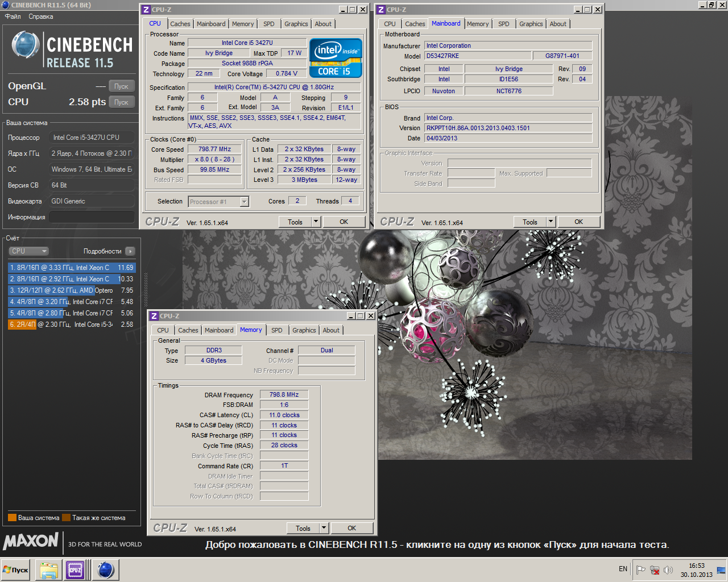Screen dimensions: 728x582
Task: Click the Action Center flag tray icon
Action: 640,569
